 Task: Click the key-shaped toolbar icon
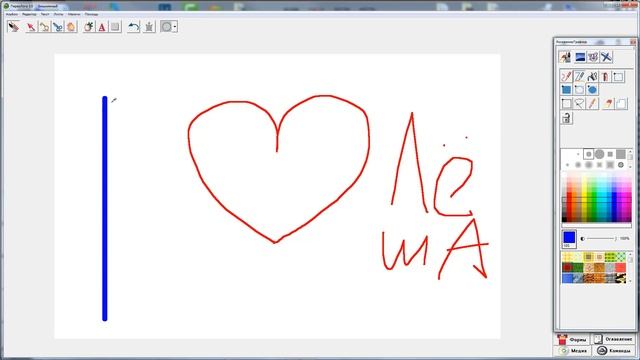click(44, 27)
